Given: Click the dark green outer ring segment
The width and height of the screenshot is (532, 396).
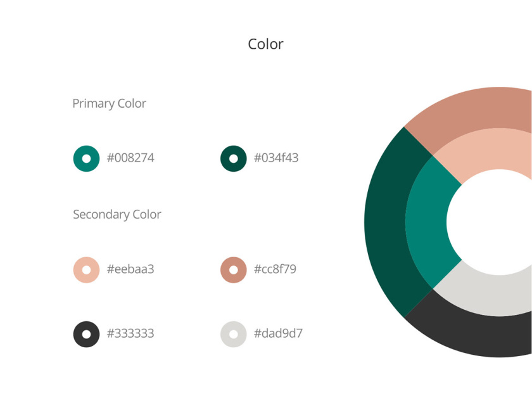Looking at the screenshot, I should click(x=384, y=222).
